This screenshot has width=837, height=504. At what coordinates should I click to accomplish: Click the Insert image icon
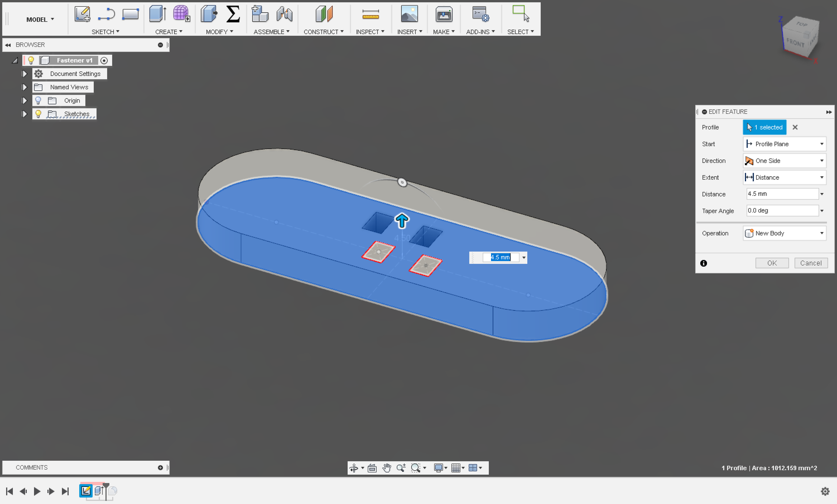pos(409,14)
